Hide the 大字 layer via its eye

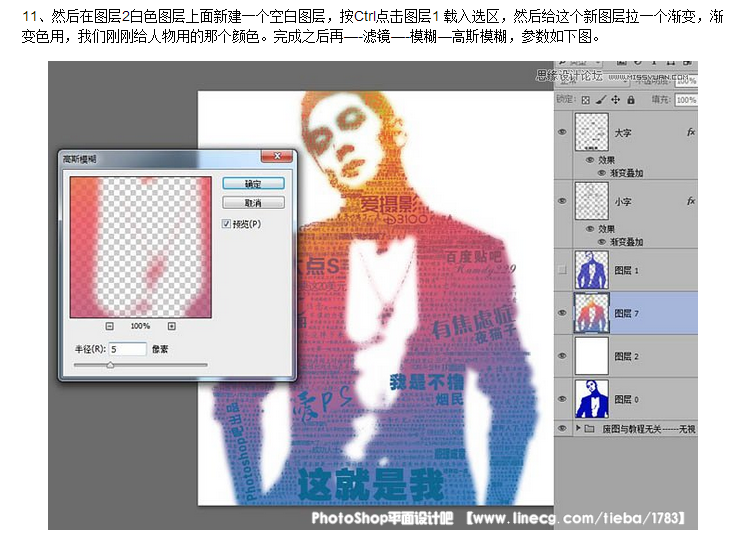[562, 132]
